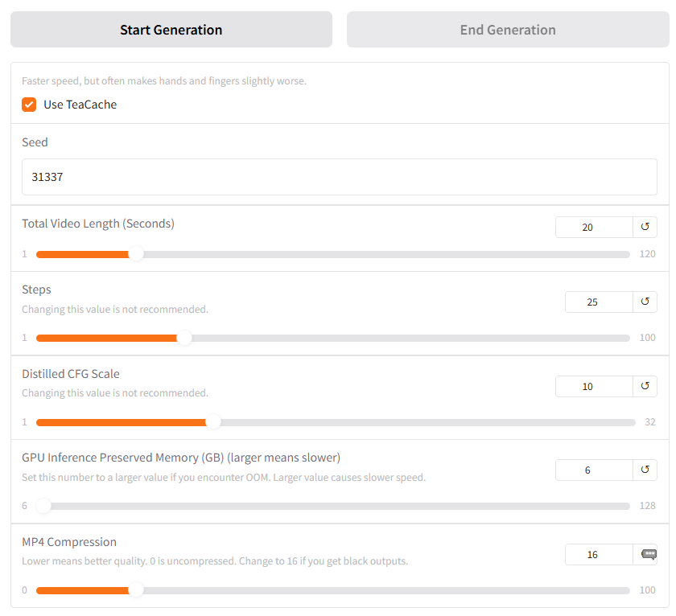Click Total Video Length slider handle
Viewport: 676px width, 616px height.
(x=136, y=254)
